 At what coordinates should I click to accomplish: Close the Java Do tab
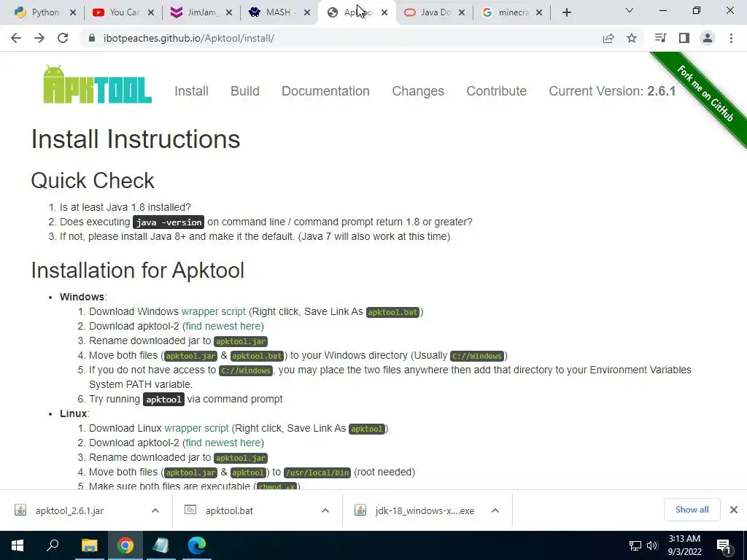pyautogui.click(x=462, y=13)
